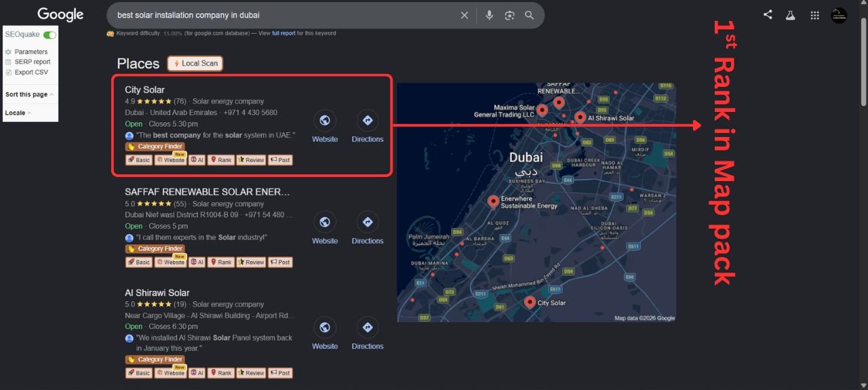This screenshot has width=868, height=390.
Task: Toggle the SEOquake switch off
Action: (x=50, y=35)
